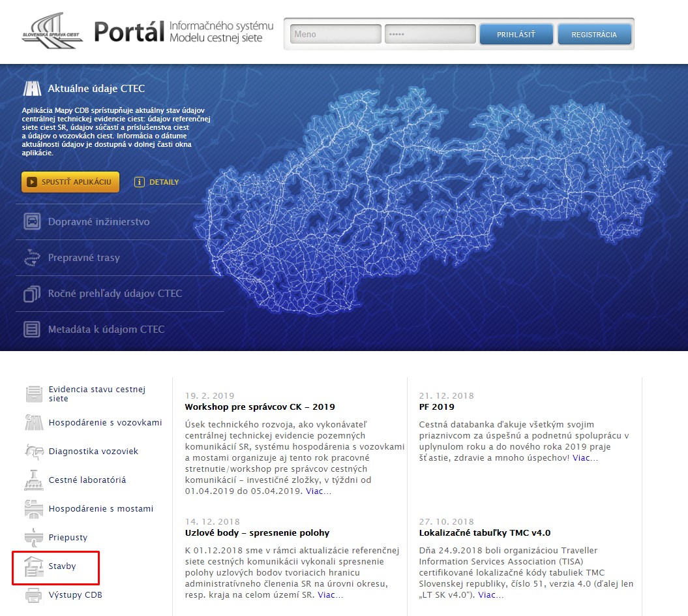The width and height of the screenshot is (688, 616).
Task: Click the Diagnostika vozoviek icon
Action: tap(33, 452)
